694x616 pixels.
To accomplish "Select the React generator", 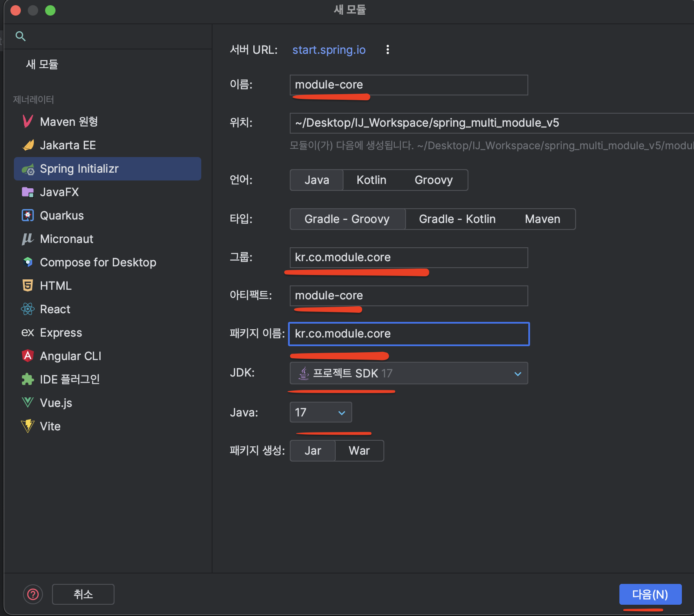I will click(x=108, y=309).
